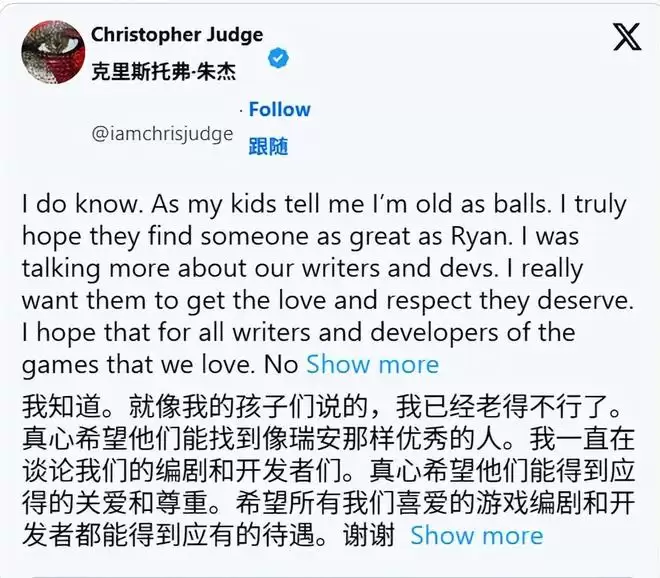Open the @iamchrisjudge handle

point(162,134)
